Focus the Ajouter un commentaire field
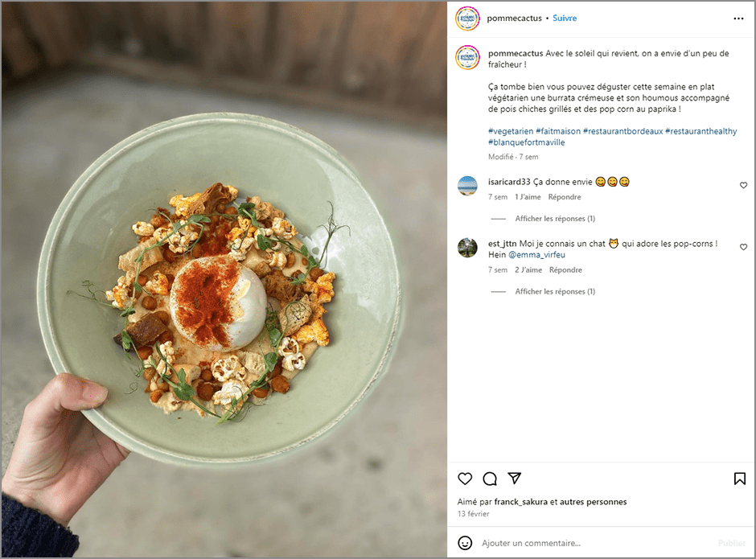 click(595, 543)
